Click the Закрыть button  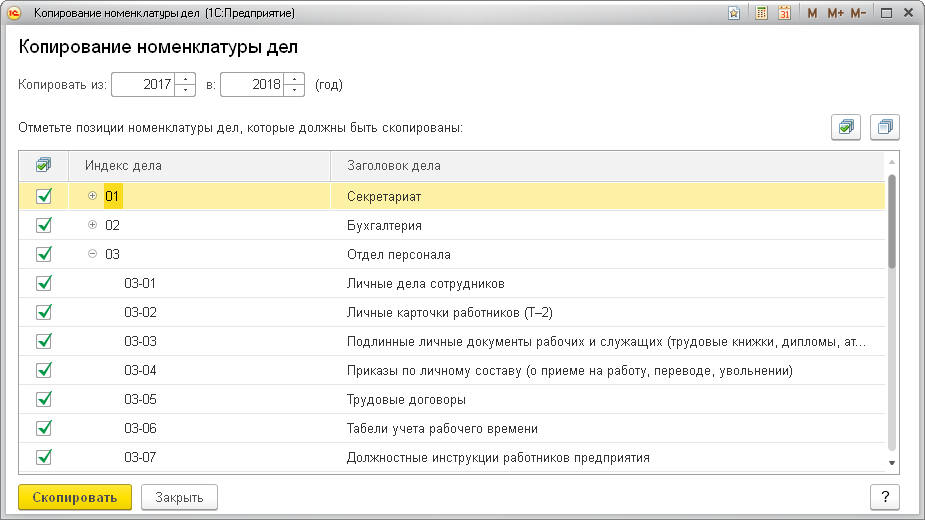pos(179,498)
